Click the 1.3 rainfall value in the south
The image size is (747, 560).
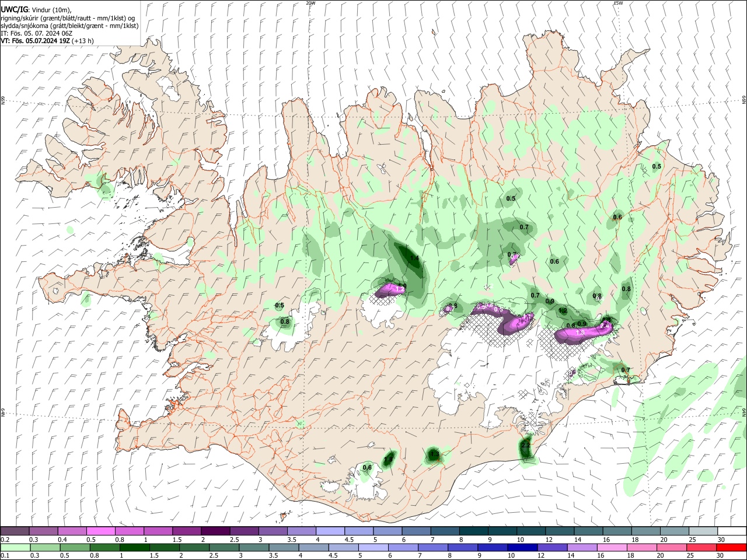coord(434,454)
